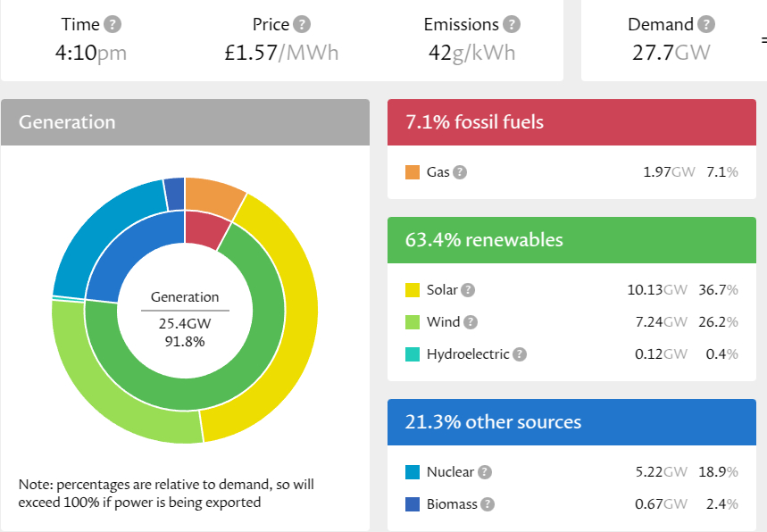This screenshot has width=767, height=532.
Task: Show the Nuclear help tooltip icon
Action: 485,472
